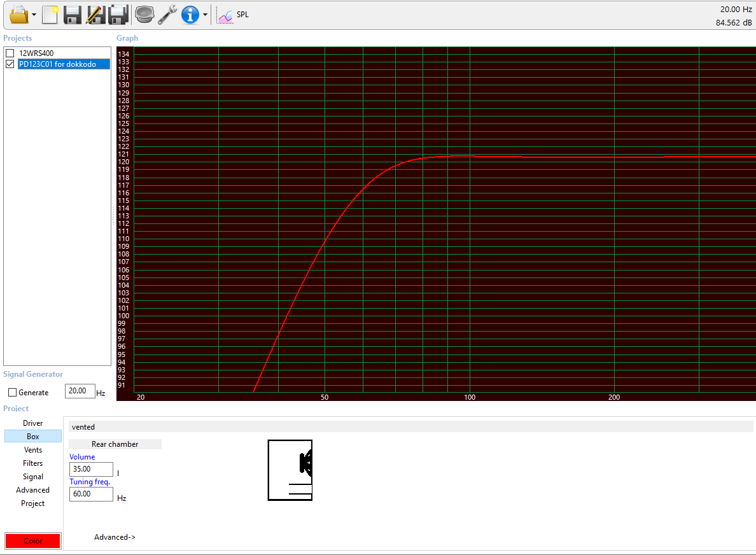This screenshot has width=756, height=555.
Task: Open a project with the folder icon
Action: click(x=19, y=15)
